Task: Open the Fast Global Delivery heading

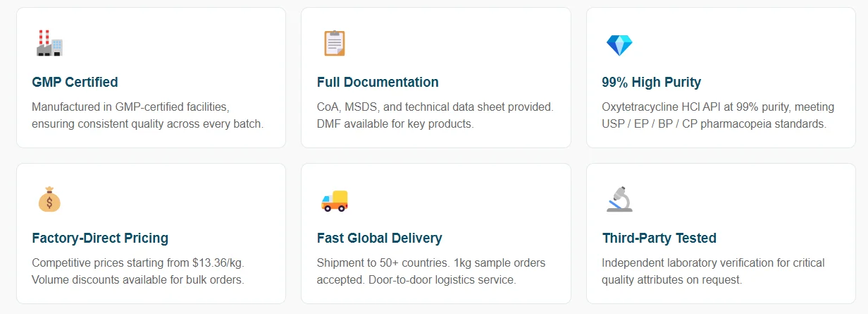Action: tap(380, 238)
